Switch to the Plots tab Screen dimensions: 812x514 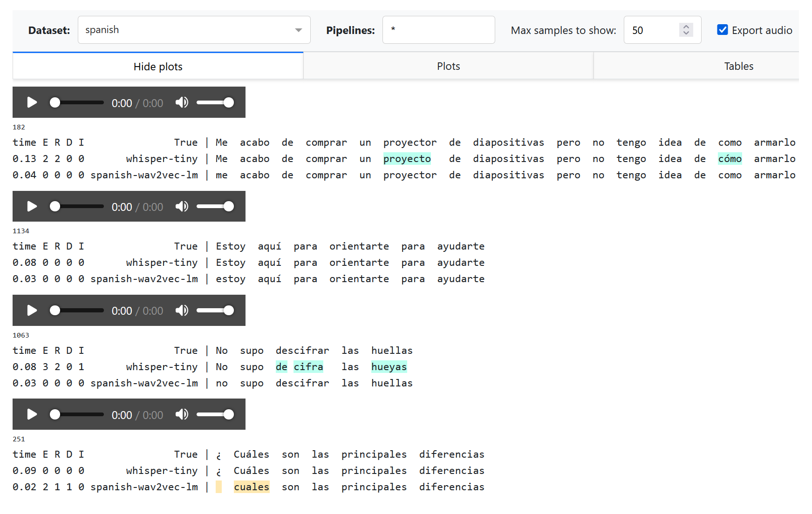coord(448,66)
